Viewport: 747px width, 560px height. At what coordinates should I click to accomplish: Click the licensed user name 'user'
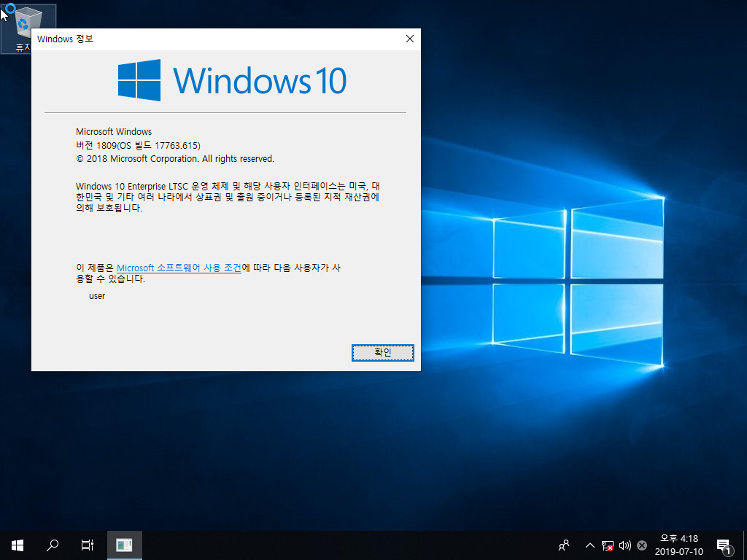point(97,296)
